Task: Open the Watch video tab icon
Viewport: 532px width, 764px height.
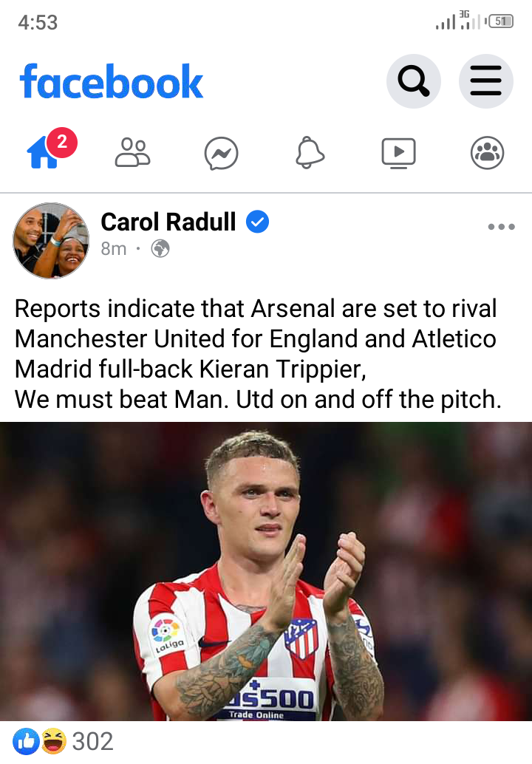Action: coord(398,154)
